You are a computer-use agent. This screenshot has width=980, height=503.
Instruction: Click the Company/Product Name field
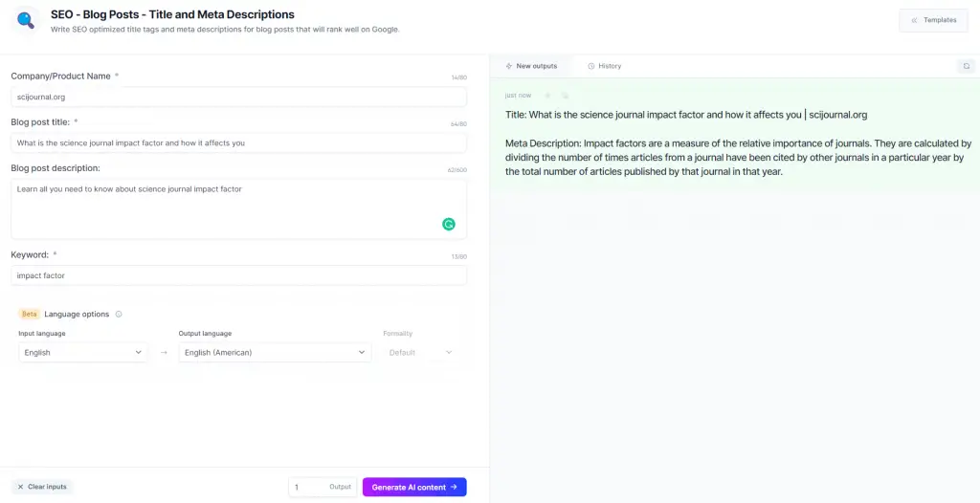click(238, 97)
